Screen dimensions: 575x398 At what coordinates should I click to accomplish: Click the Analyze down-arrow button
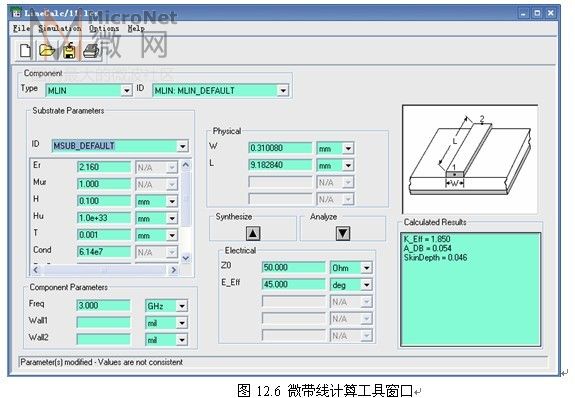343,233
